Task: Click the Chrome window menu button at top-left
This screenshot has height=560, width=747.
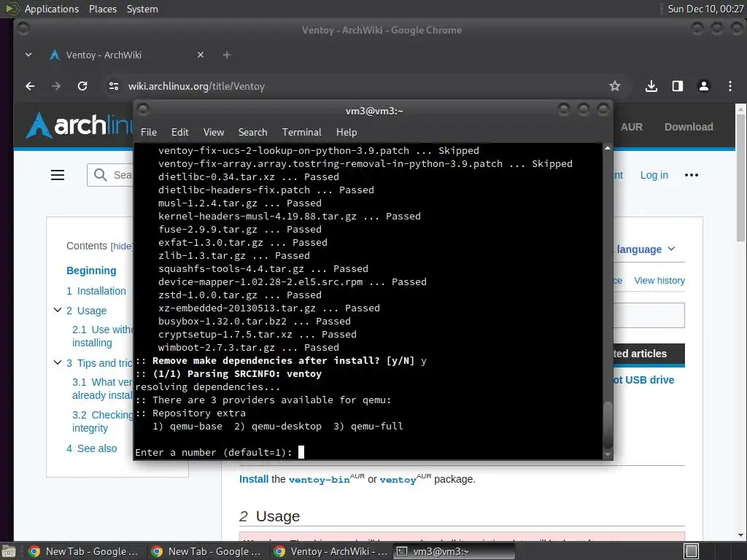Action: pos(23,29)
